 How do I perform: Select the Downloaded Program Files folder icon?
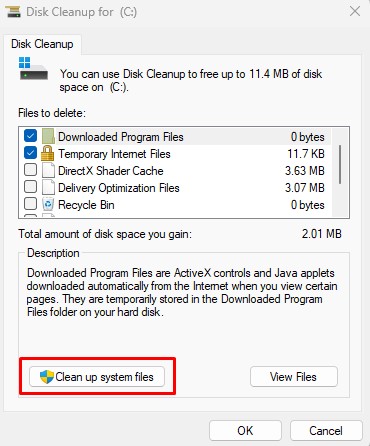click(48, 137)
